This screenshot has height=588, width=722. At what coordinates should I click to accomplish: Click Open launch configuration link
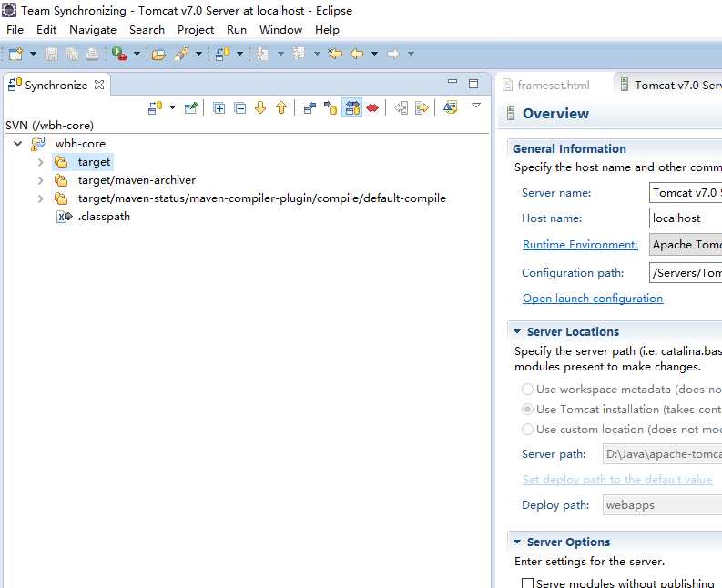click(593, 299)
